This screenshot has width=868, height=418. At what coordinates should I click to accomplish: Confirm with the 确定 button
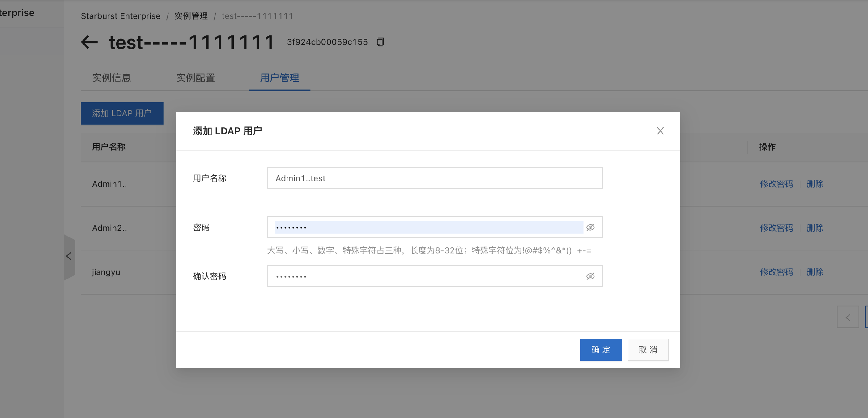point(600,350)
